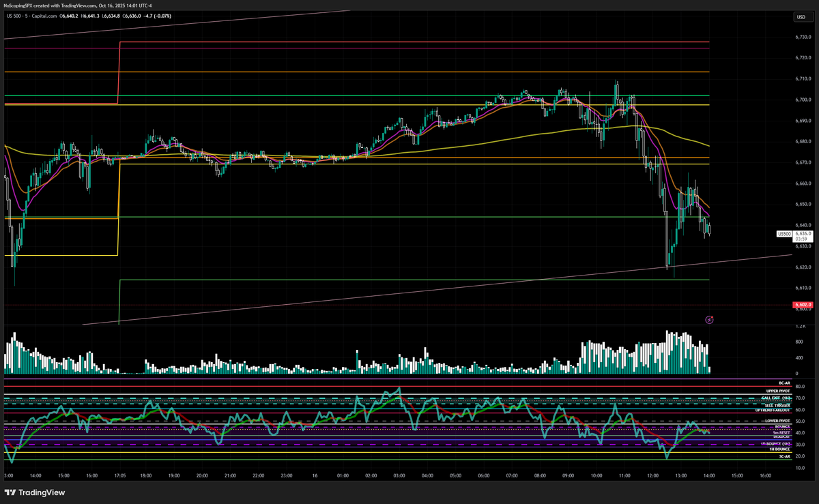Screen dimensions: 819x504
Task: Click the 14:00 label near right of time axis
Action: (x=710, y=475)
